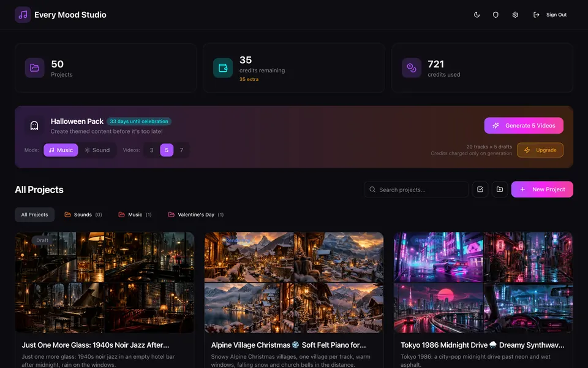Click the Tokyo 1986 Midnight Drive title
This screenshot has width=588, height=368.
click(x=482, y=345)
